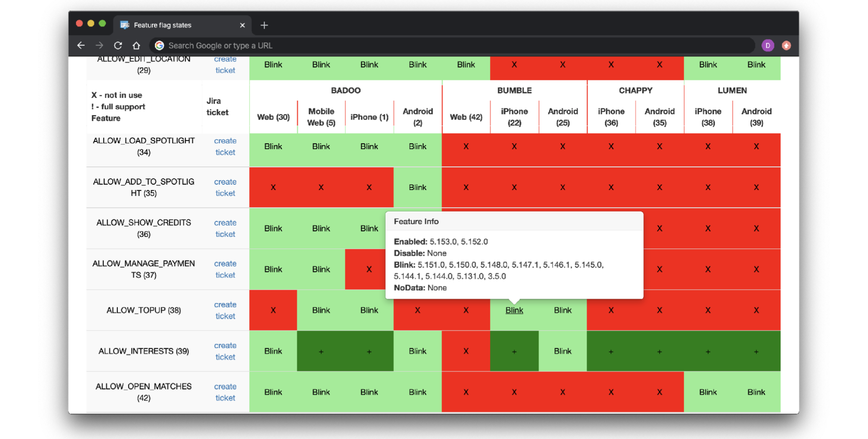The width and height of the screenshot is (868, 439).
Task: Create ticket for ALLOW_LOAD_SPOTLIGHT
Action: click(225, 146)
